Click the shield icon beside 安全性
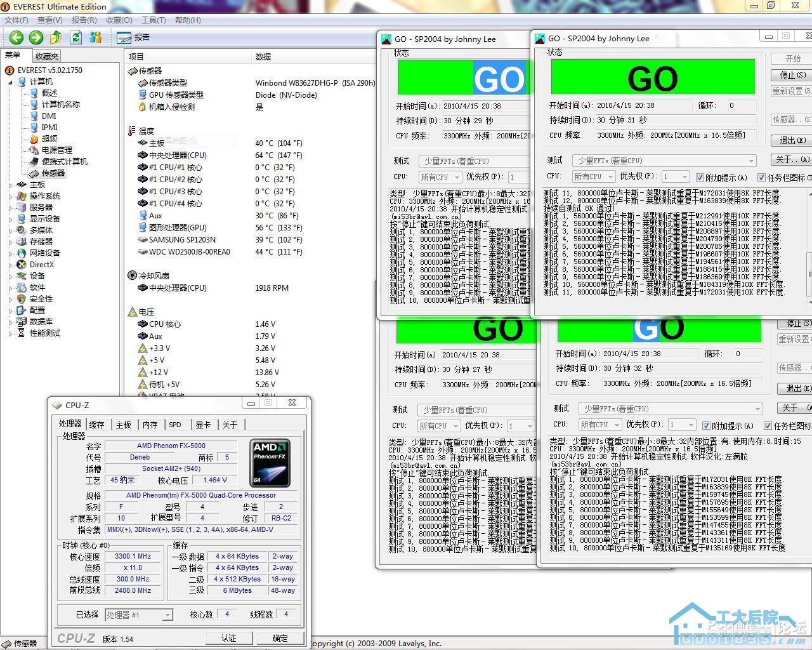 coord(22,298)
